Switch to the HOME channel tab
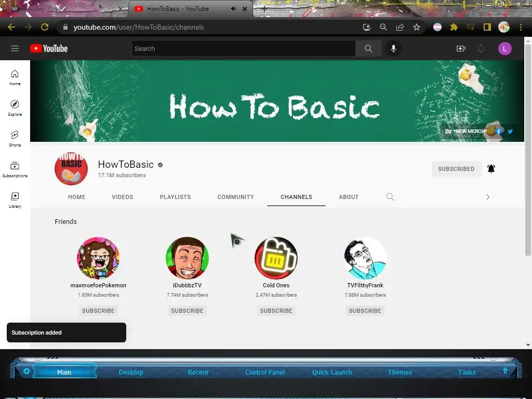Viewport: 532px width, 399px height. pyautogui.click(x=77, y=197)
